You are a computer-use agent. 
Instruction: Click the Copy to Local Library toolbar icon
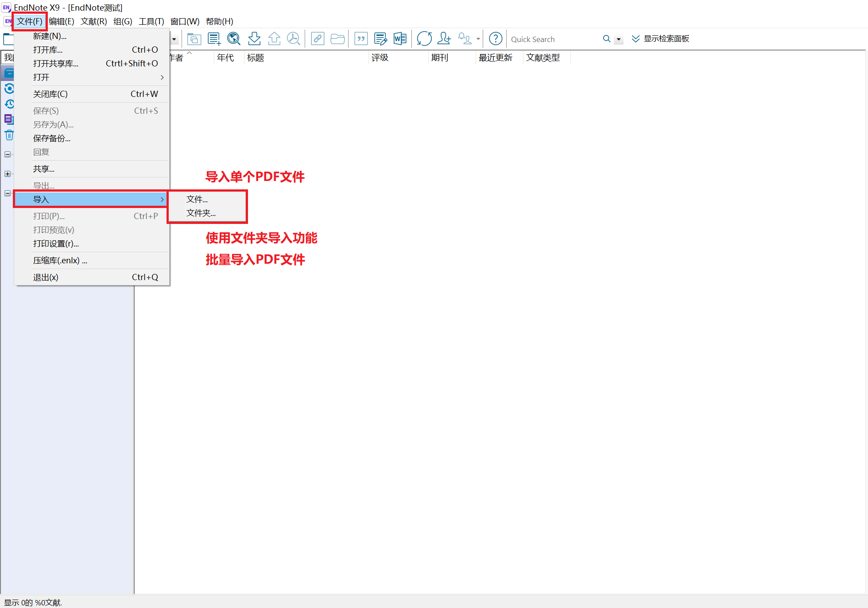194,39
